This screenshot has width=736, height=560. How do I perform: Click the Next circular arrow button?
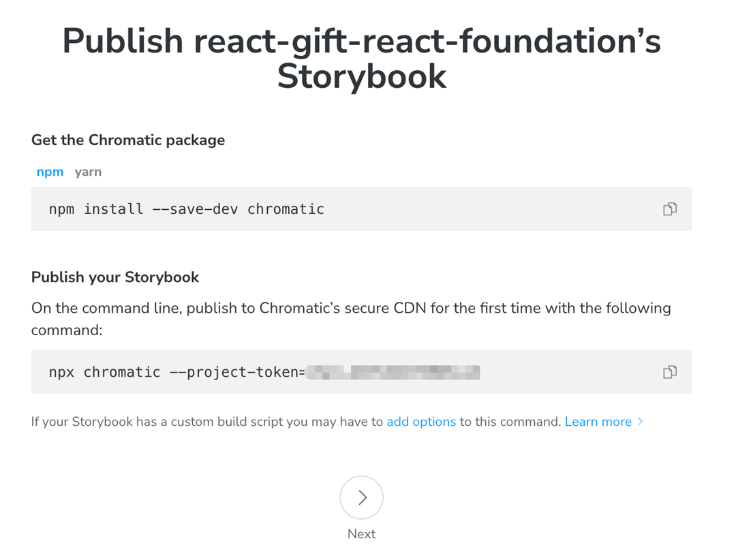(x=361, y=497)
